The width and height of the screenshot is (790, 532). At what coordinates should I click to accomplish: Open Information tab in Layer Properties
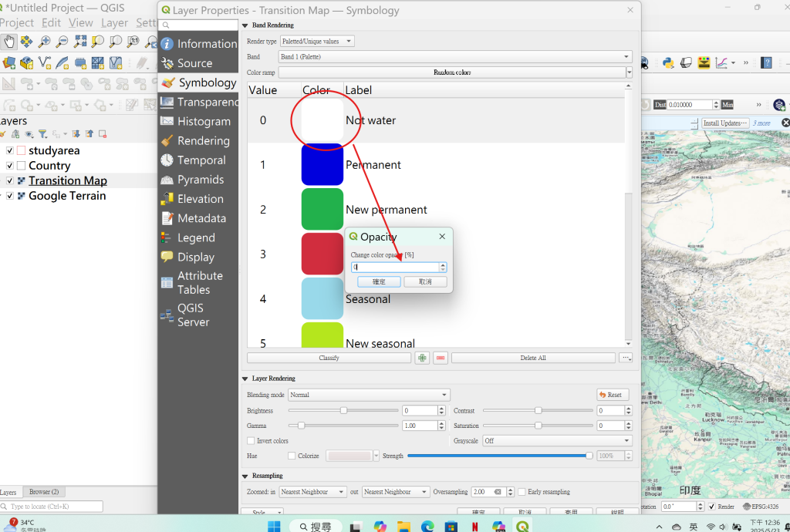(x=198, y=44)
